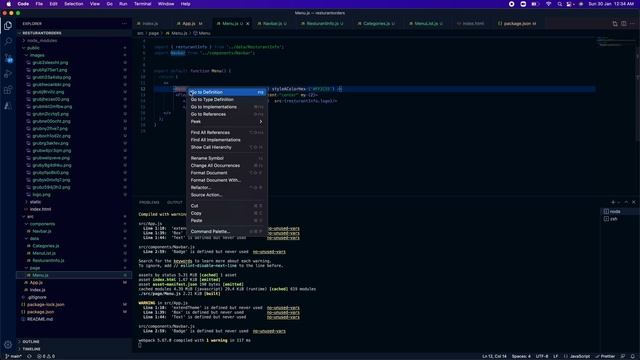Choose Find All References
640x360 pixels.
226,132
